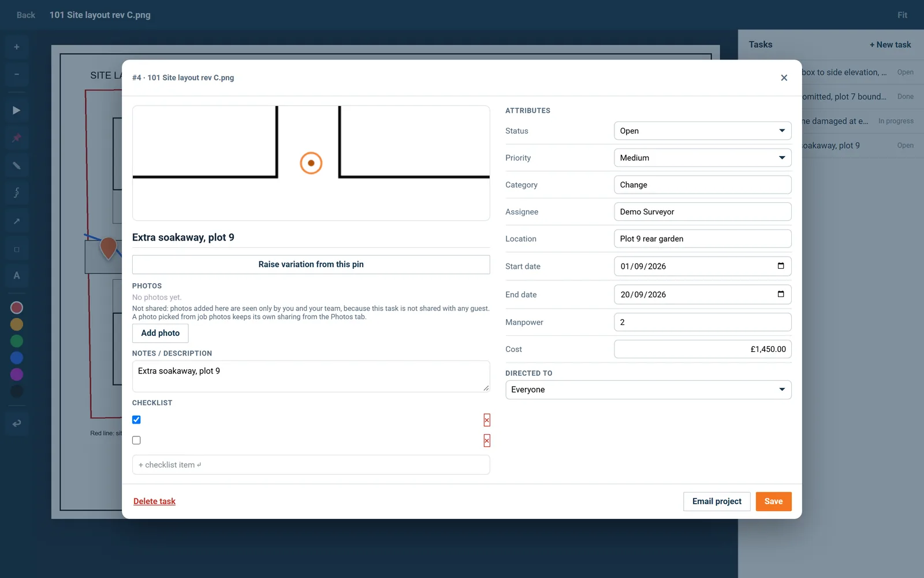Click the Category field
924x578 pixels.
click(x=702, y=185)
